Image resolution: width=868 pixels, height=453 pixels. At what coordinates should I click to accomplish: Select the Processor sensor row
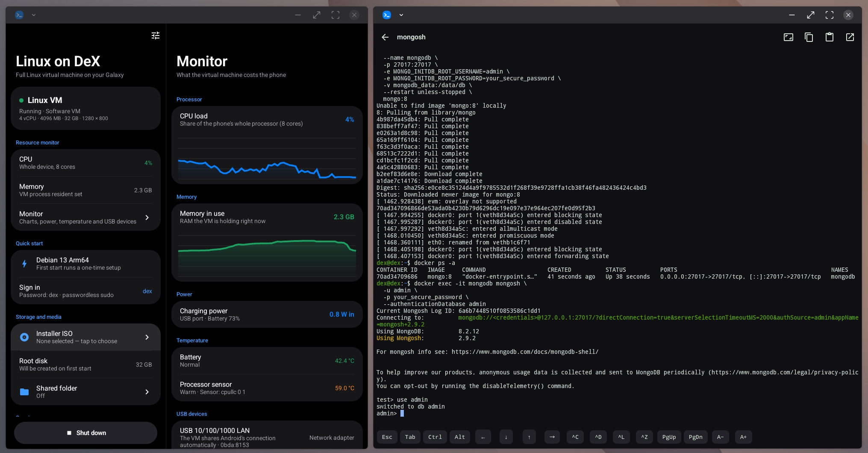tap(267, 388)
